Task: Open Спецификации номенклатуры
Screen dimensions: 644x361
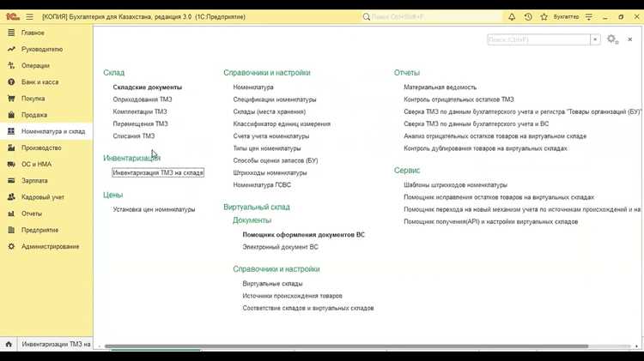Action: [x=275, y=99]
